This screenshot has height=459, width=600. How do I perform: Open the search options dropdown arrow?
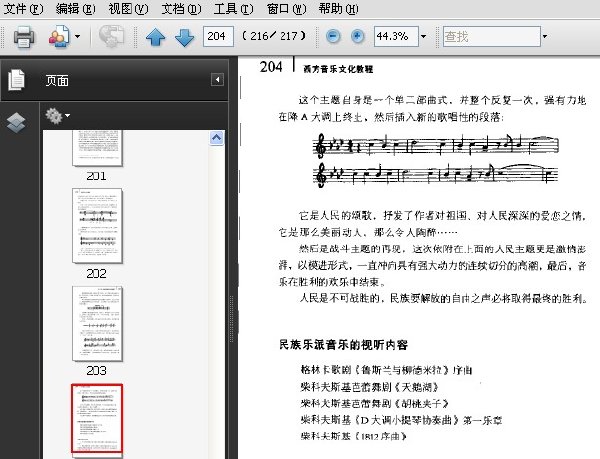point(545,37)
